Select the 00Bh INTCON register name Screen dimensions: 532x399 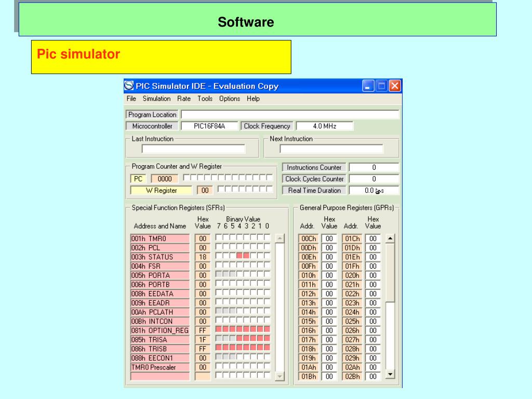(160, 321)
